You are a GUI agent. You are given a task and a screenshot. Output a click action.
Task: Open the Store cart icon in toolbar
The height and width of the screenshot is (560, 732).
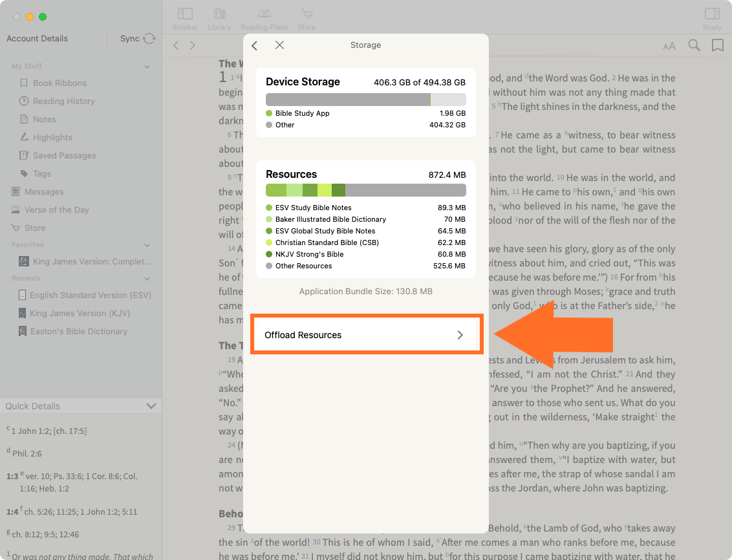point(307,18)
